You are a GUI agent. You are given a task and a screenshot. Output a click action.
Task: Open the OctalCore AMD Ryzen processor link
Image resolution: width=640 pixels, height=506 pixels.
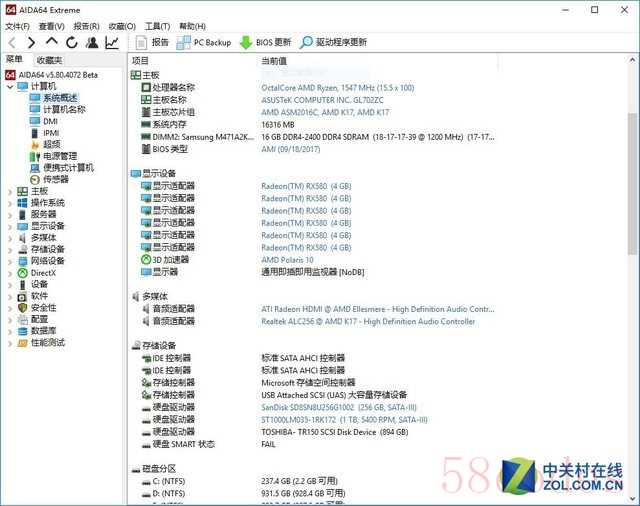(338, 88)
